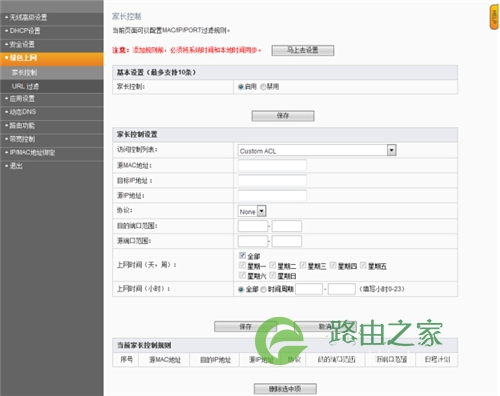Select 时间周期 radio button
Viewport: 500px width, 396px height.
click(263, 289)
